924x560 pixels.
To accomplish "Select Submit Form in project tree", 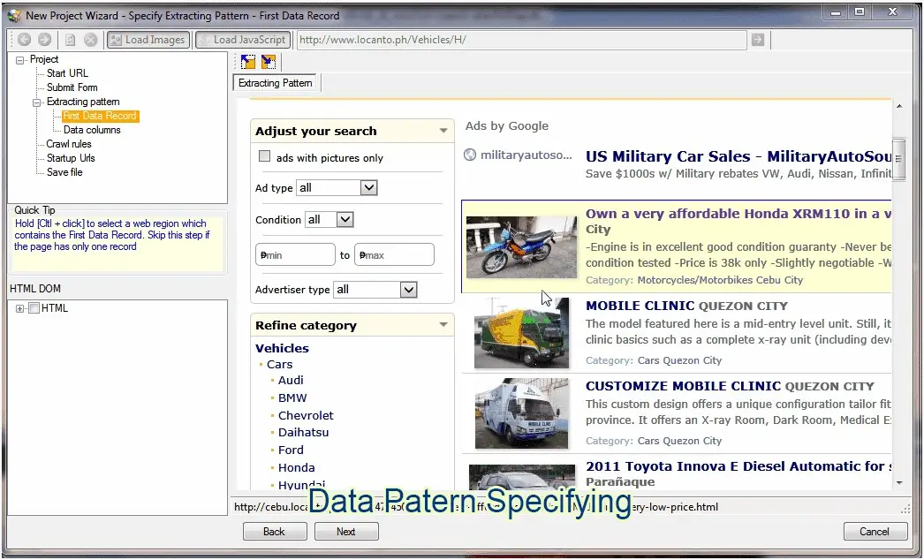I will point(72,87).
